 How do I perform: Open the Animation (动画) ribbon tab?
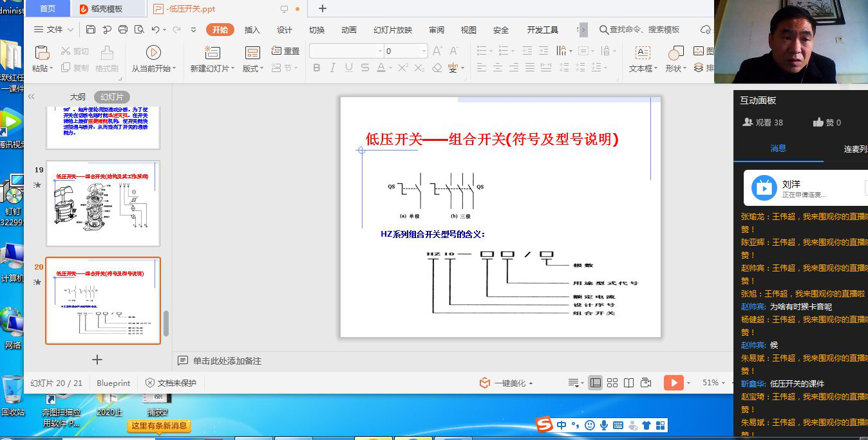pyautogui.click(x=349, y=30)
